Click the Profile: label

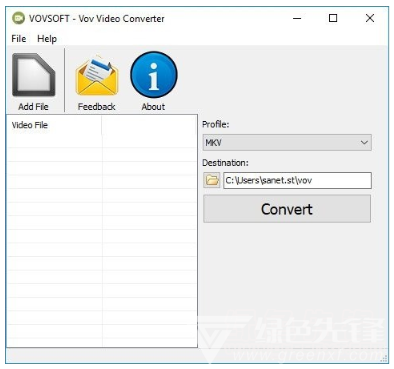click(216, 125)
